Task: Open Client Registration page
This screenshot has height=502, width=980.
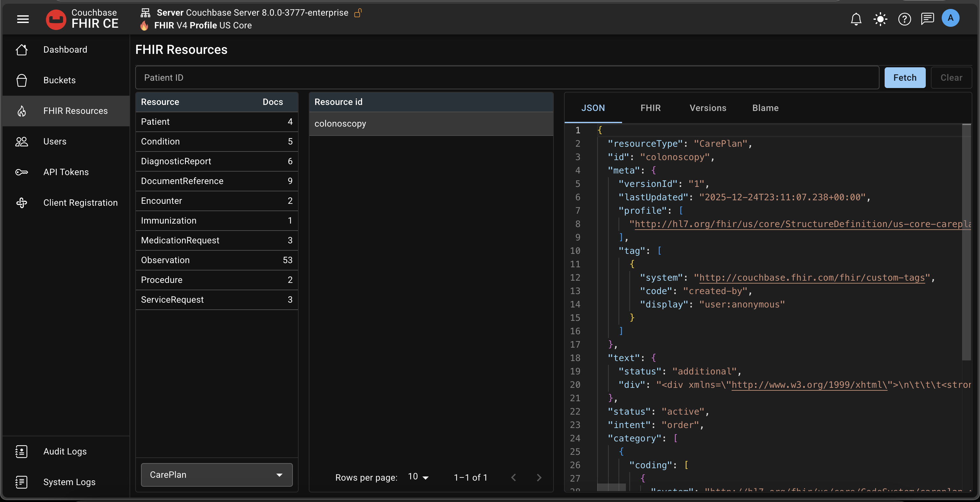Action: click(80, 203)
